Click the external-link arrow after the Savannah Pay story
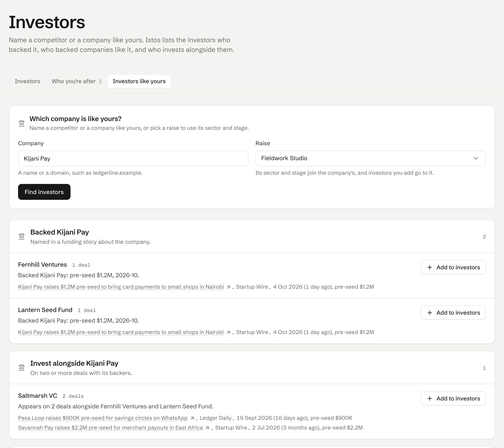504x448 pixels. click(x=207, y=428)
